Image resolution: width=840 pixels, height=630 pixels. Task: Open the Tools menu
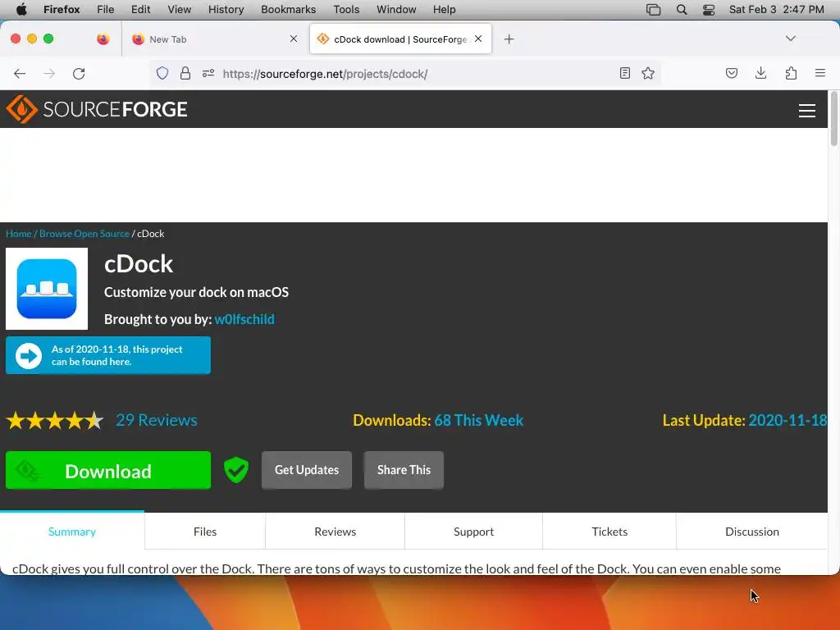(346, 10)
